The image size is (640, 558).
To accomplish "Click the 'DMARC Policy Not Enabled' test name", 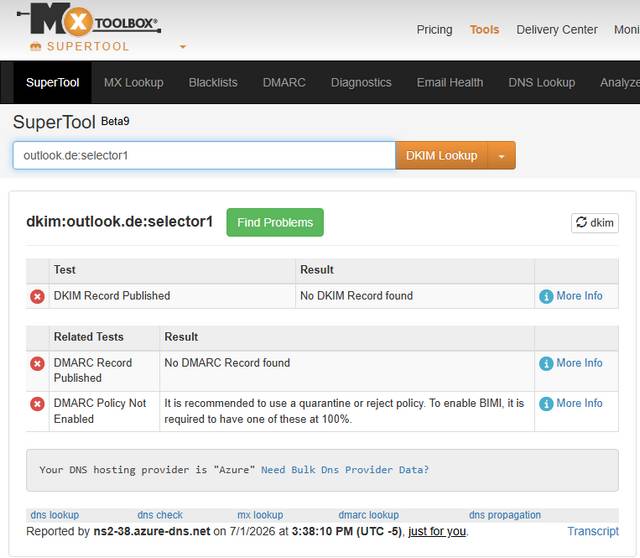I will [100, 411].
